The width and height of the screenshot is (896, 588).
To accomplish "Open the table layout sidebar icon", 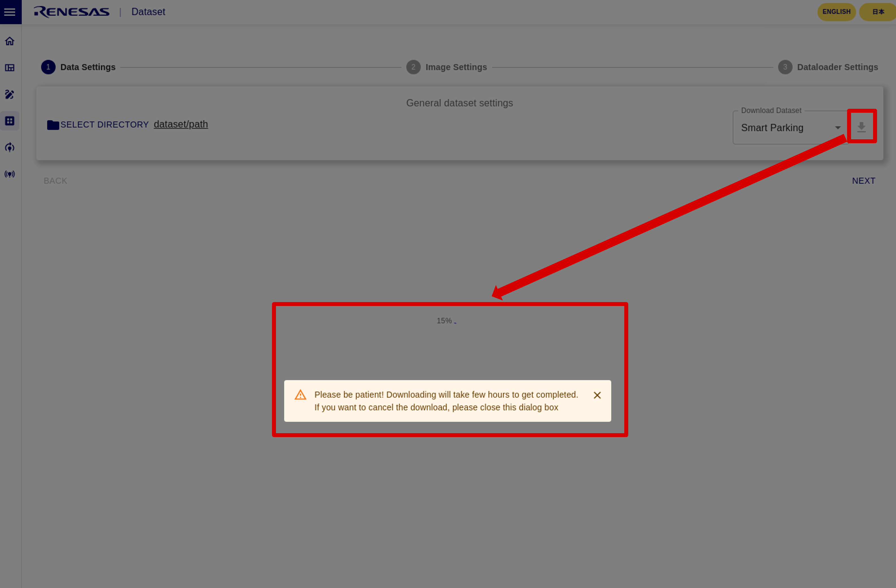I will [10, 68].
